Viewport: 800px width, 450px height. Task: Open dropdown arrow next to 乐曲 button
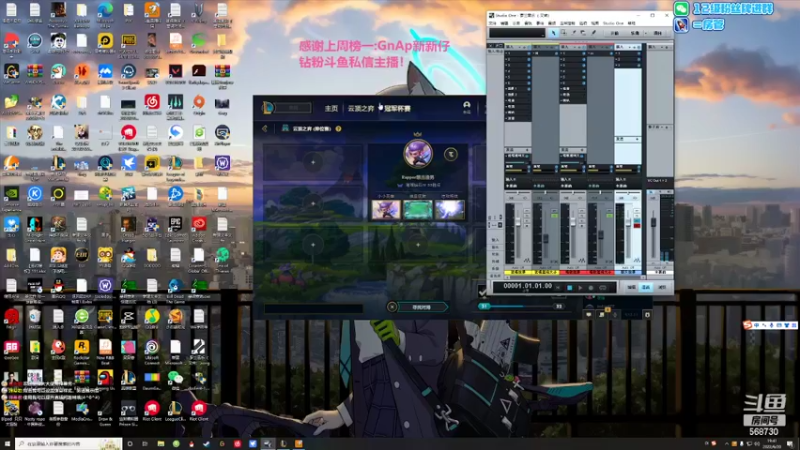[x=645, y=33]
